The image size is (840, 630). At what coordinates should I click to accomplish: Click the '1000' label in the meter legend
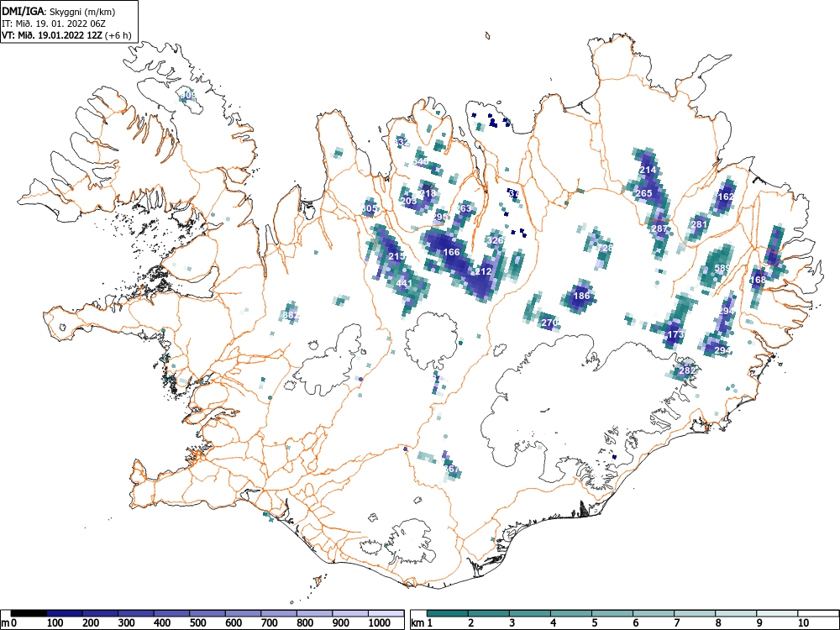[x=380, y=623]
